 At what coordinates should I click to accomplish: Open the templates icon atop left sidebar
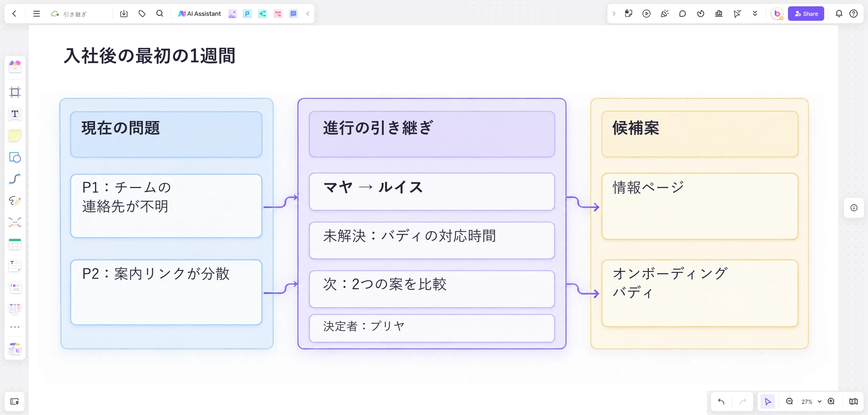point(15,66)
